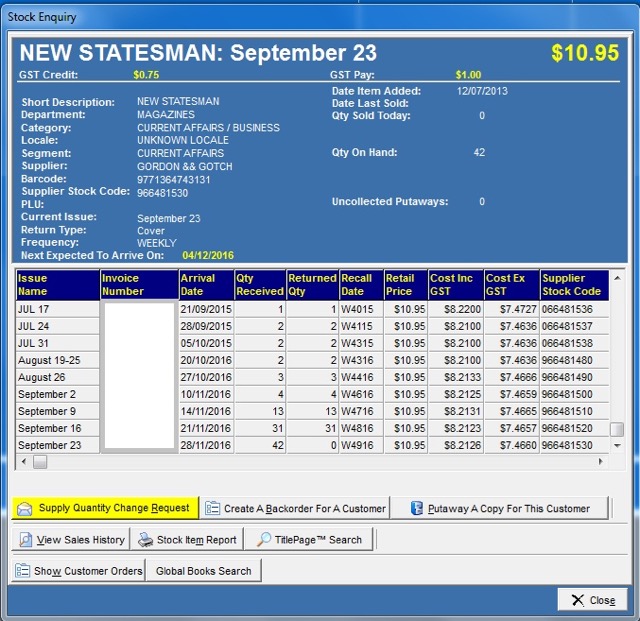Click the Putaway A Copy blue icon
This screenshot has width=640, height=621.
click(x=417, y=508)
